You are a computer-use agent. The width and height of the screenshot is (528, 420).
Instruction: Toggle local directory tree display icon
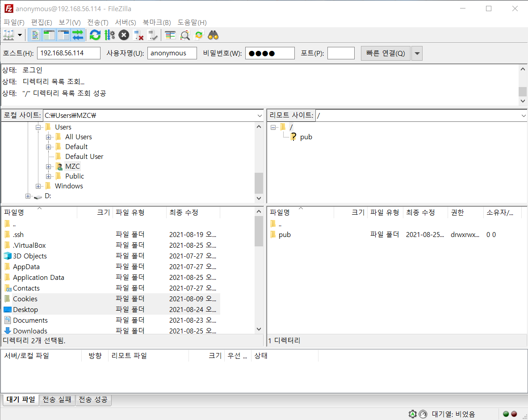point(49,35)
